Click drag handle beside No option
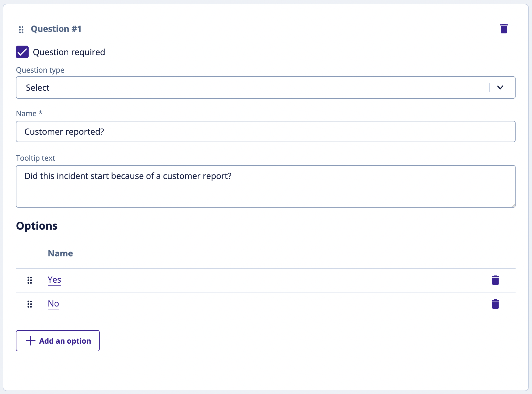Viewport: 532px width, 394px height. [30, 304]
